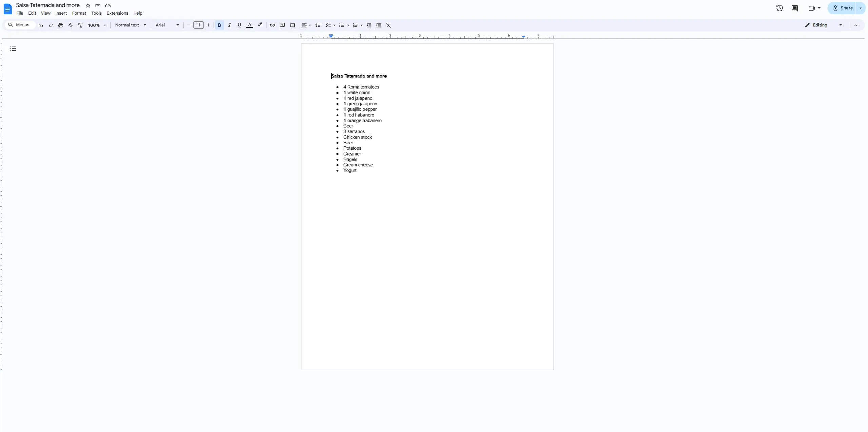
Task: Show document outline icon
Action: 13,49
